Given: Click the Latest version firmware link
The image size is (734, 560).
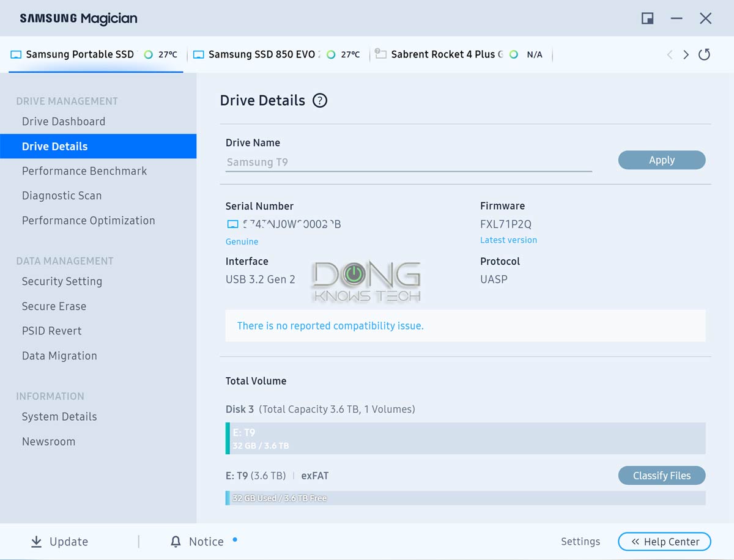Looking at the screenshot, I should 508,240.
